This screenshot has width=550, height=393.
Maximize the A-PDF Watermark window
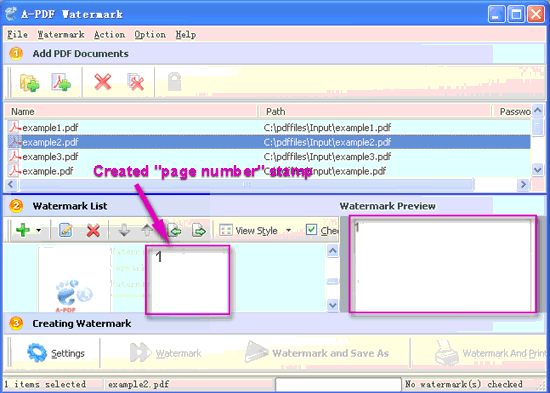516,14
